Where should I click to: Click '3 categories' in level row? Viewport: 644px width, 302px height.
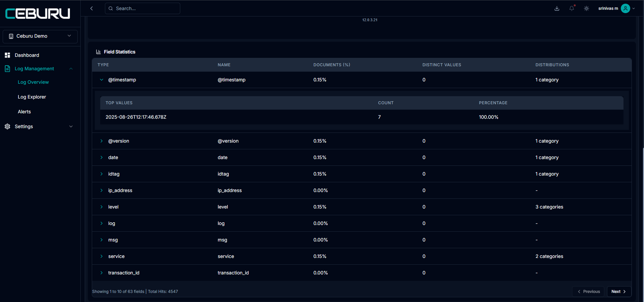pos(549,207)
